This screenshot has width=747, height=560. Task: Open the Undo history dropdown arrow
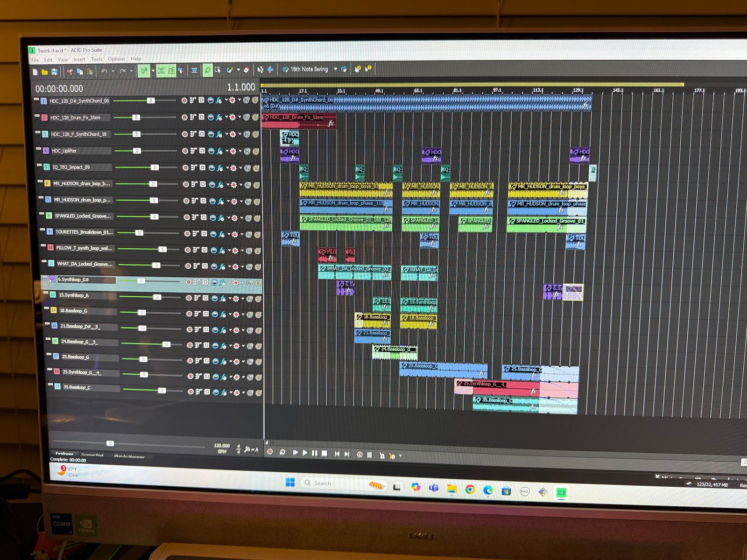(x=113, y=71)
